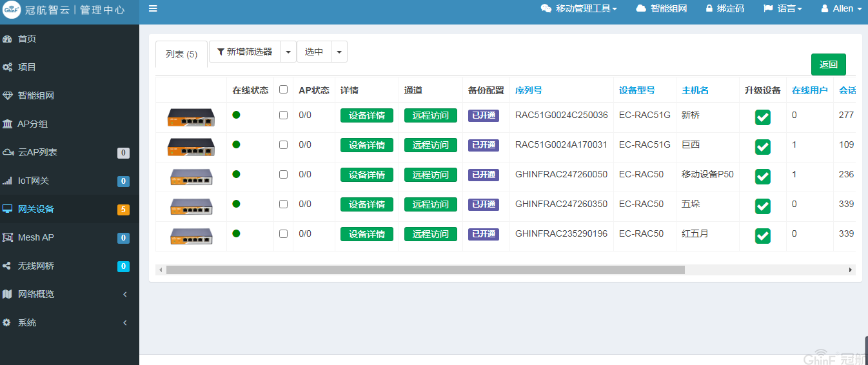Click 在线用户 column header

click(x=810, y=90)
